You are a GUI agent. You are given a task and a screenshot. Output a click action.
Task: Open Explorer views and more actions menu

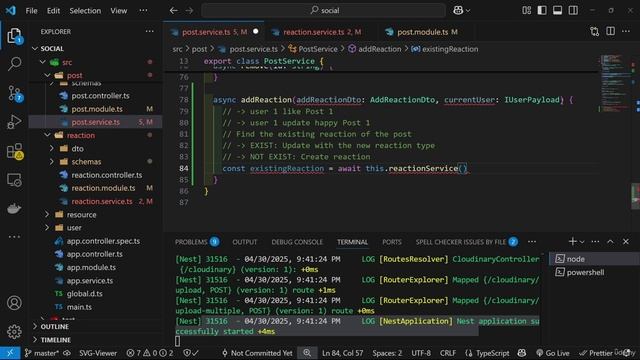click(x=150, y=31)
